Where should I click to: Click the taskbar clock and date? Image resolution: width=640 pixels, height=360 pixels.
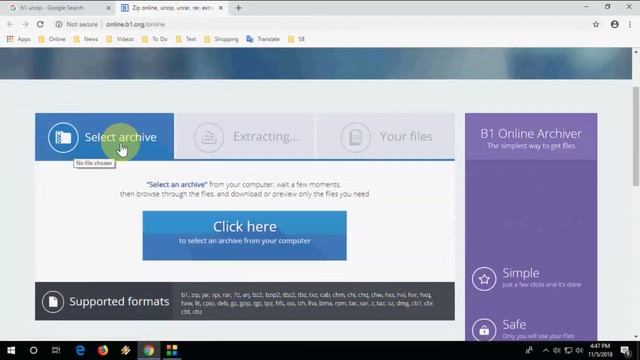600,350
